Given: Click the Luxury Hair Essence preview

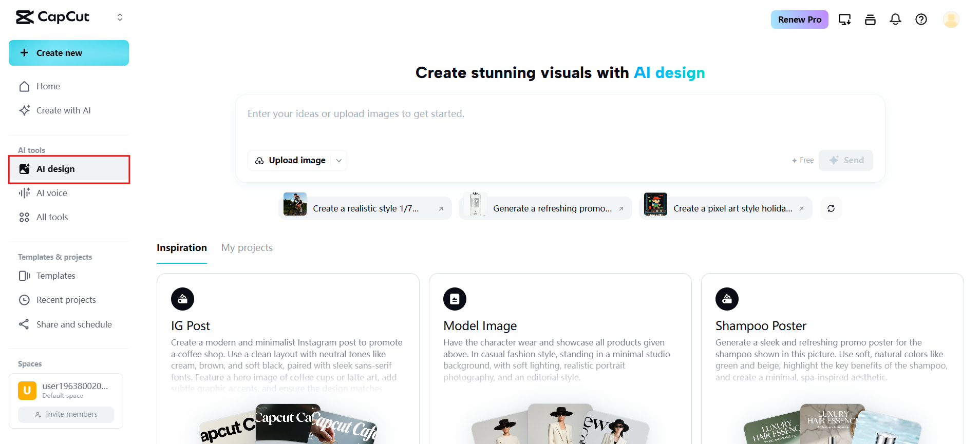Looking at the screenshot, I should (833, 425).
